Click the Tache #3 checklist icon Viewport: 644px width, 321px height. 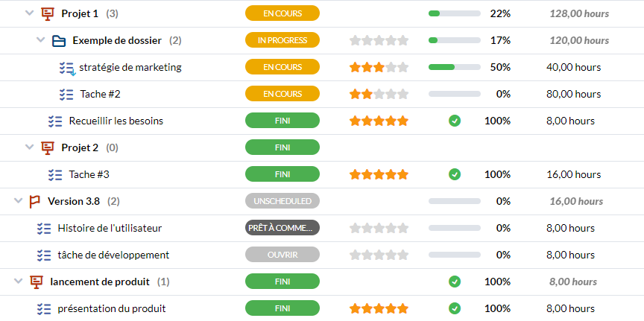point(55,175)
